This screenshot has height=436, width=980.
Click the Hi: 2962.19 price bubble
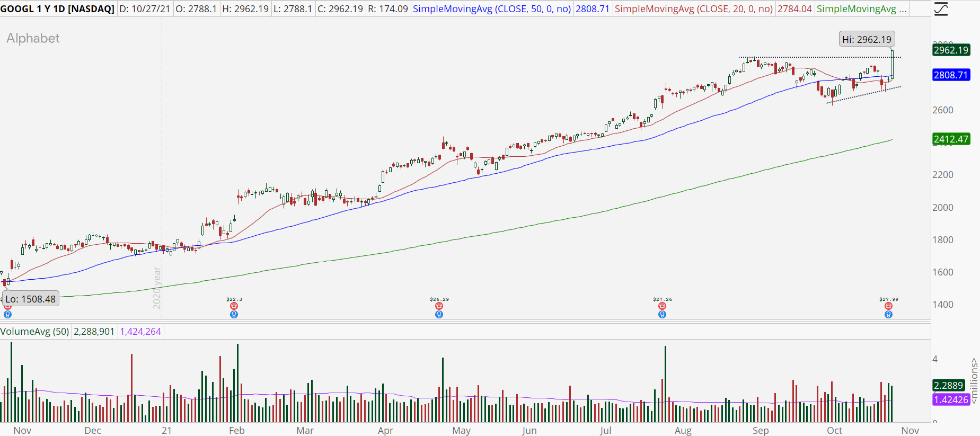pos(867,39)
